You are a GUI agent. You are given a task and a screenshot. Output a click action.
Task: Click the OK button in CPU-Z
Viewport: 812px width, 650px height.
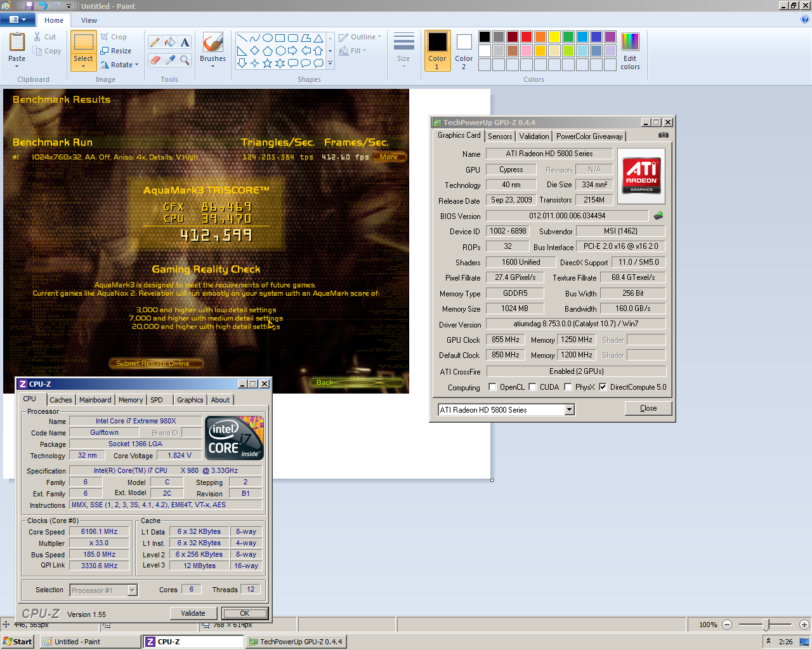click(x=245, y=613)
